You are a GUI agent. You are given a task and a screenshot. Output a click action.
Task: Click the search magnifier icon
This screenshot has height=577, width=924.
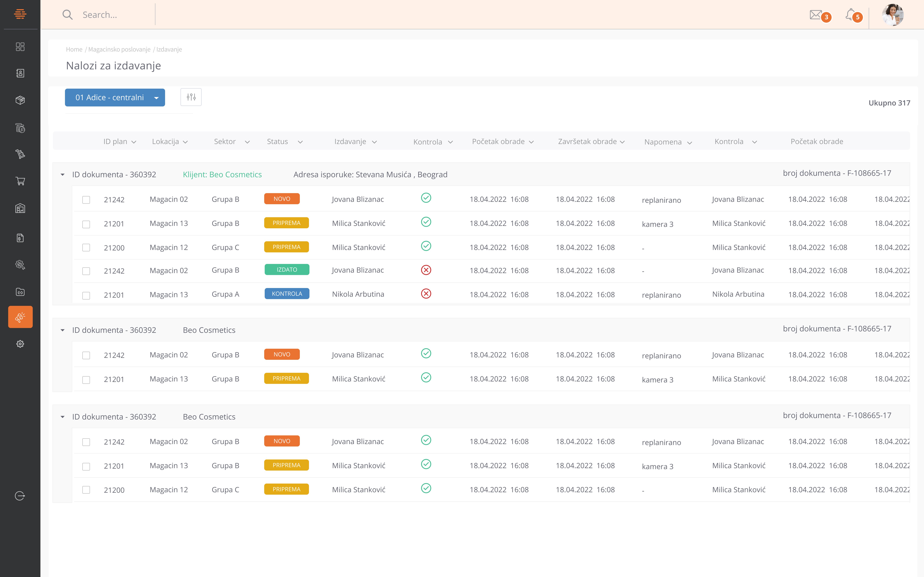(68, 15)
